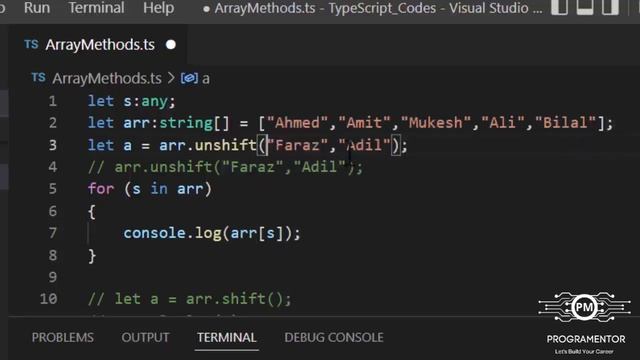Click ArrayMethods.ts in the breadcrumb

pyautogui.click(x=107, y=78)
